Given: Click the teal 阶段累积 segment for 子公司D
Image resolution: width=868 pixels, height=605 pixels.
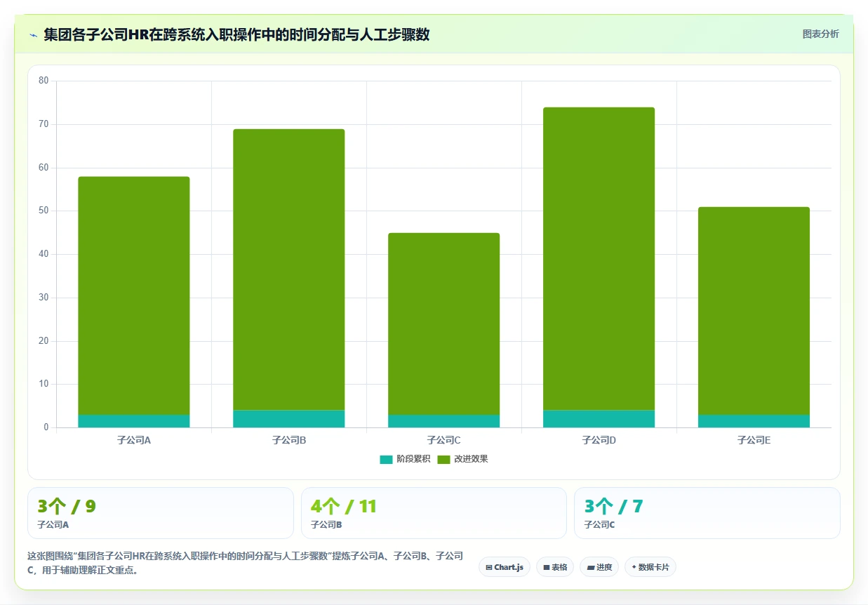Looking at the screenshot, I should point(599,419).
